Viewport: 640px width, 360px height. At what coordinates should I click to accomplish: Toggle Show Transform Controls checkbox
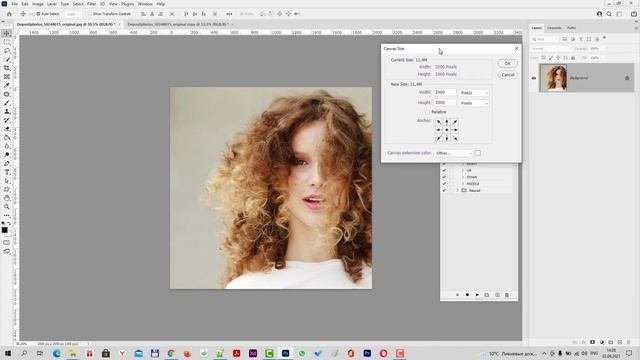pyautogui.click(x=90, y=14)
